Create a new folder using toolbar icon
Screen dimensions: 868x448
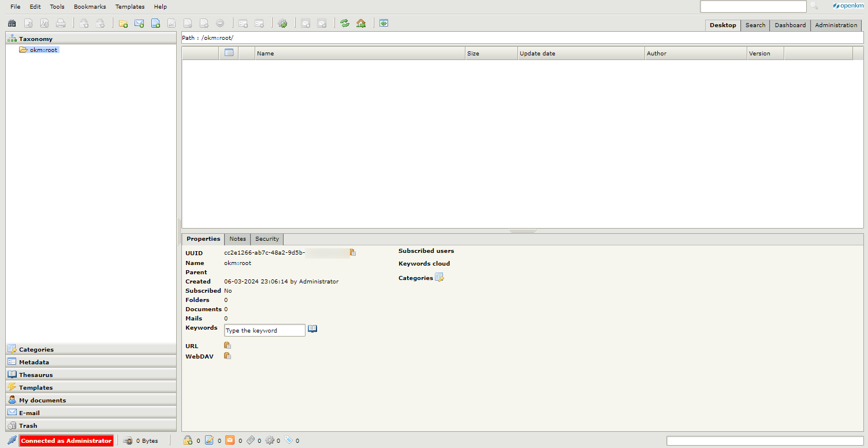pos(123,24)
